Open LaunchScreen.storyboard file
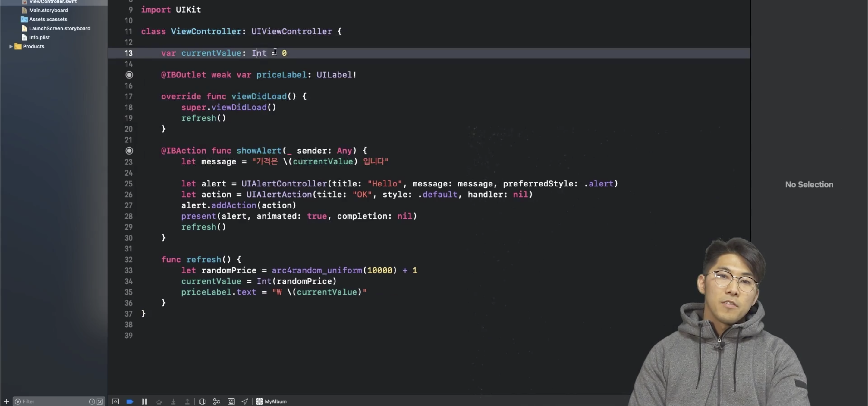 (x=59, y=29)
